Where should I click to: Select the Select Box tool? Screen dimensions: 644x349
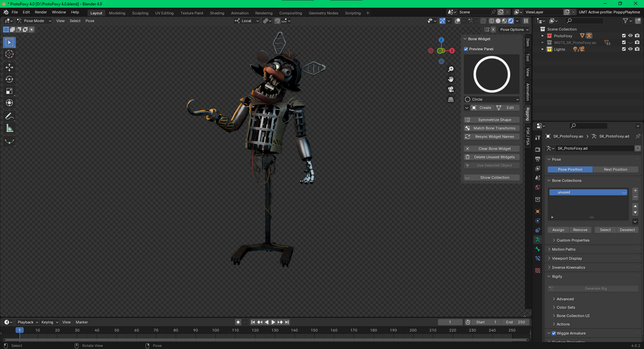pos(10,42)
